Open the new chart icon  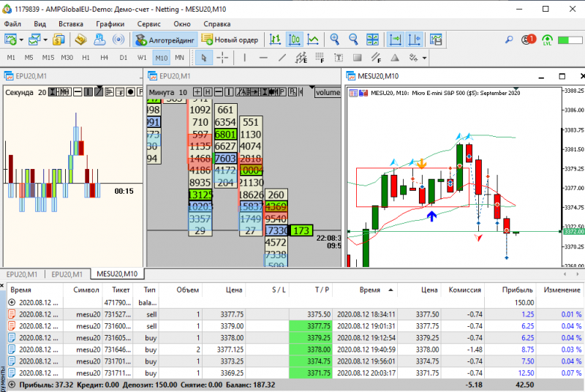pos(10,39)
